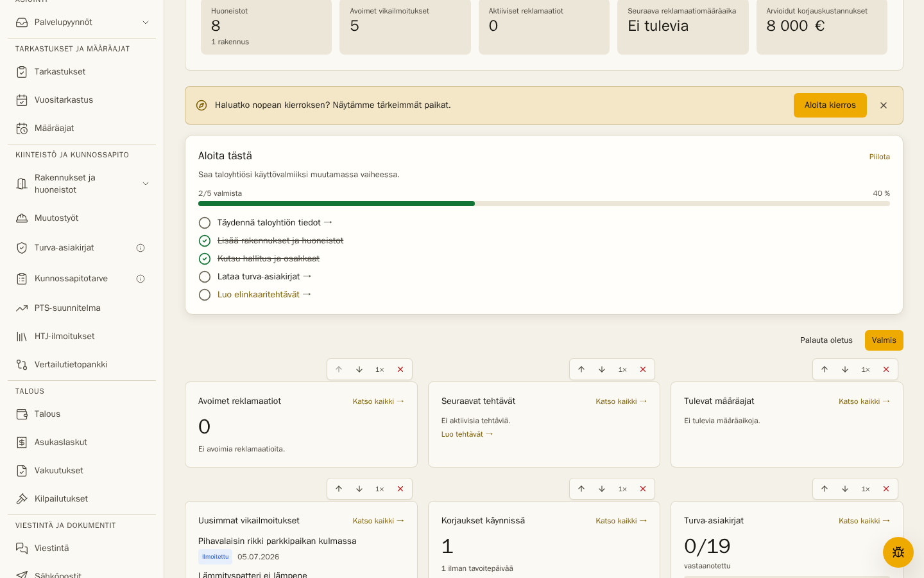Click Avoimet vikailmoitukset summary card
924x578 pixels.
[405, 27]
